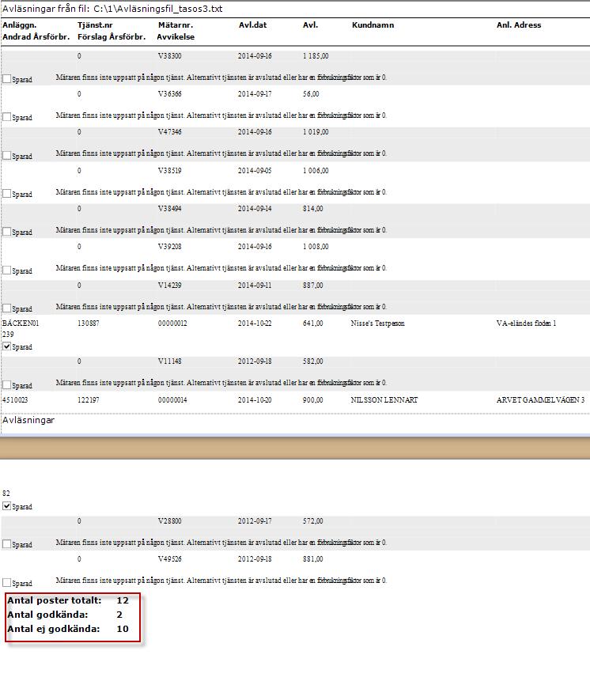The width and height of the screenshot is (590, 700).
Task: Click the date 2014-10-22
Action: coord(255,324)
